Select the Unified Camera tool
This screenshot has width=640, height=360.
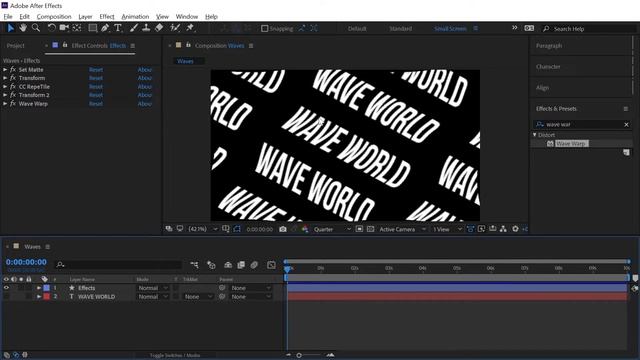coord(64,28)
